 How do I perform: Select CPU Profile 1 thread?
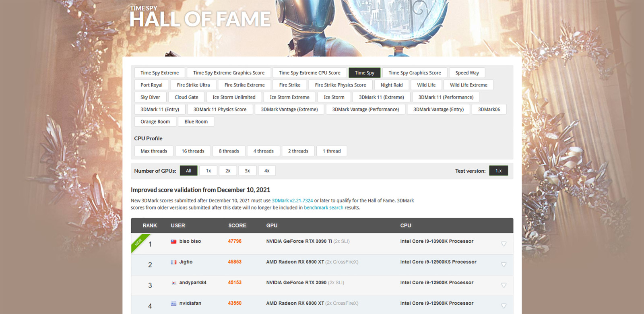click(332, 151)
